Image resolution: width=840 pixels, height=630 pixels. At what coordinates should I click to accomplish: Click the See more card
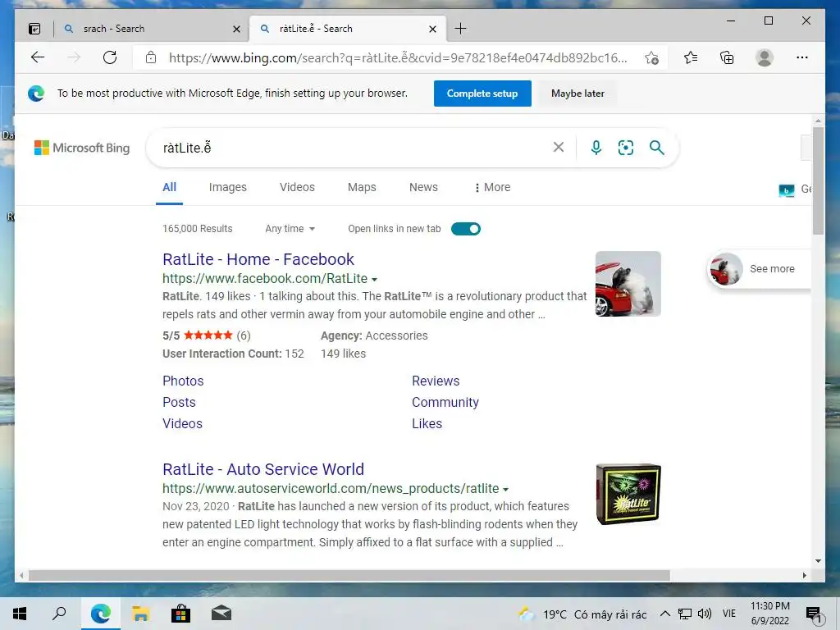[x=759, y=269]
